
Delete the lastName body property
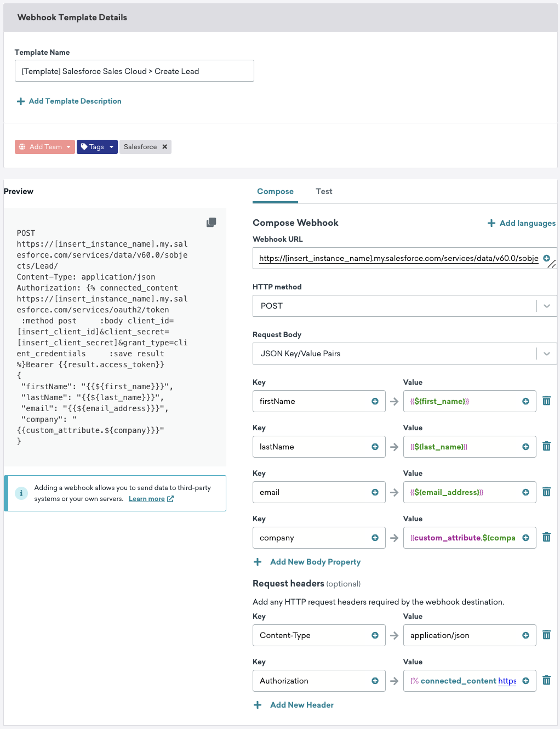tap(546, 447)
